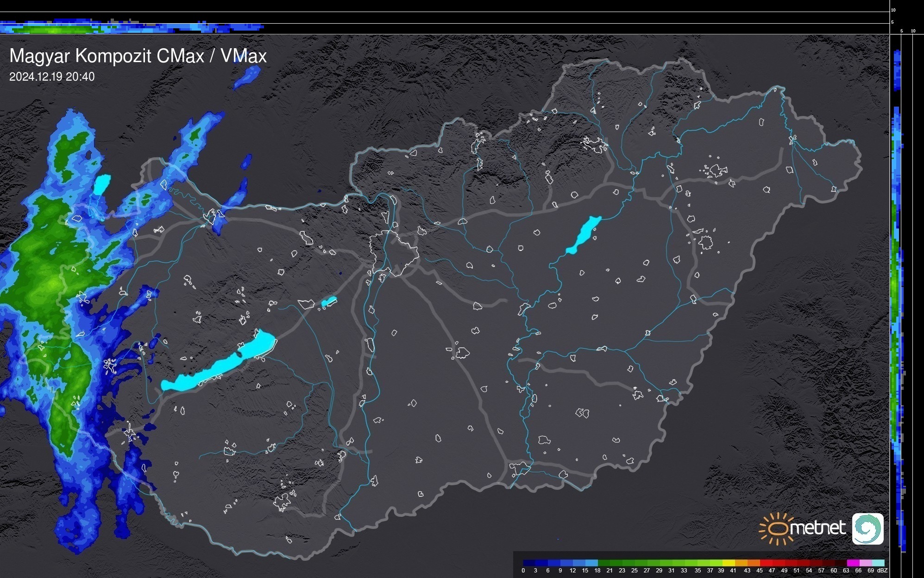The image size is (924, 578).
Task: Click the metnet wordmark text
Action: coord(817,528)
